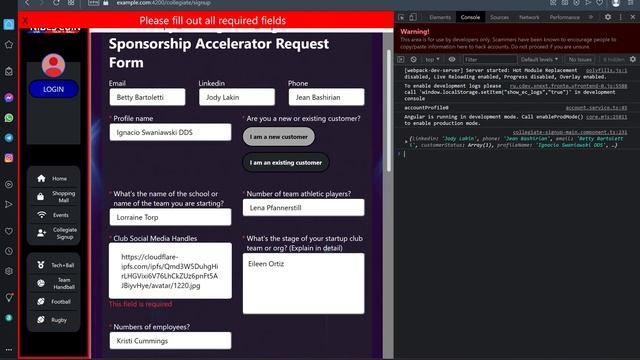640x360 pixels.
Task: Reload the page
Action: point(56,3)
